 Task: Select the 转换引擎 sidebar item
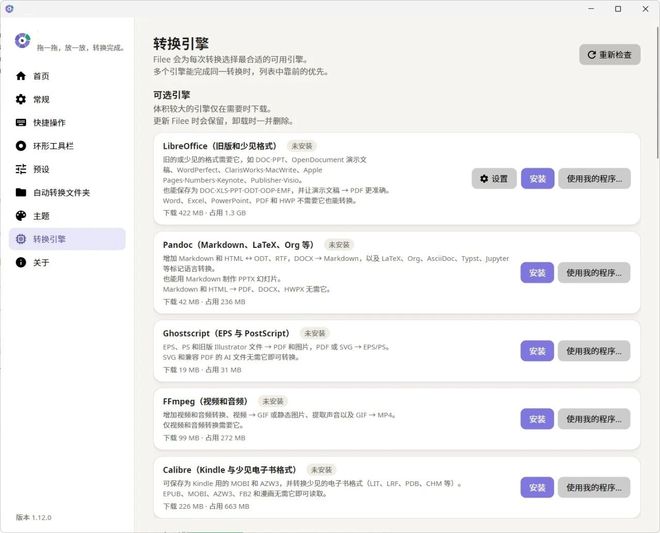(67, 239)
